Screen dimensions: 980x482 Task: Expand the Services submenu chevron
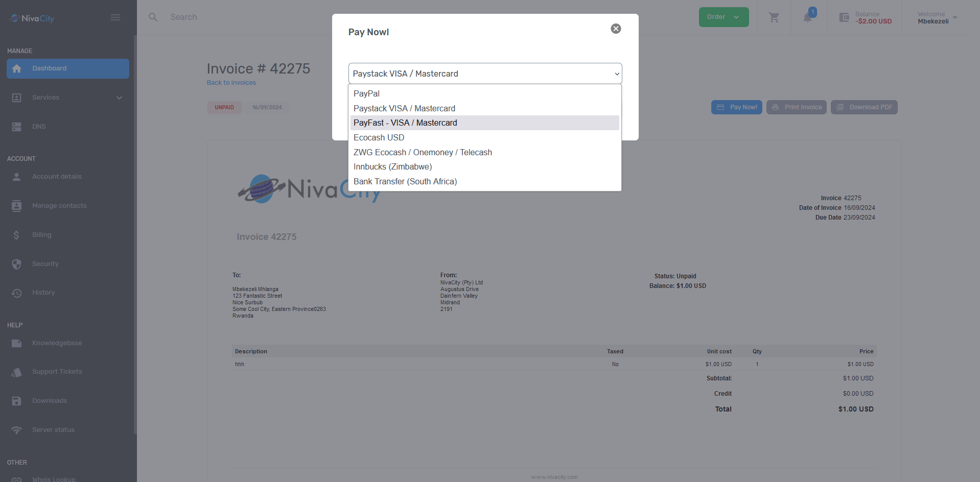click(119, 98)
